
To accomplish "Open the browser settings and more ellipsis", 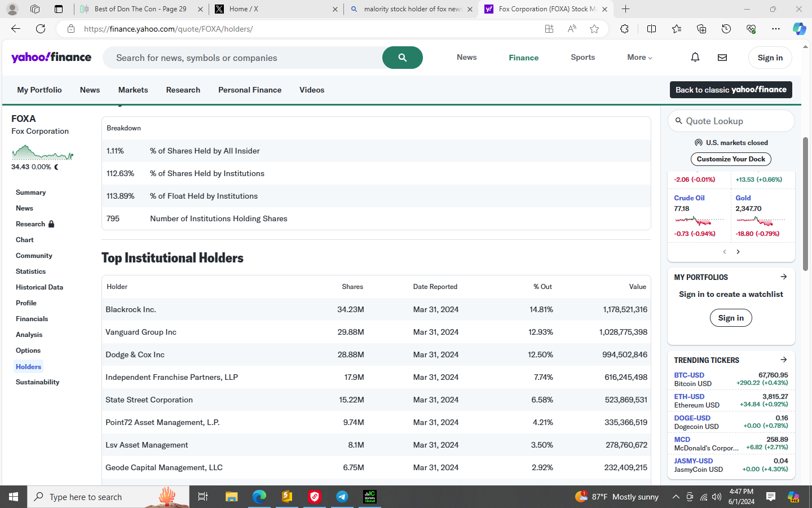I will (x=776, y=29).
